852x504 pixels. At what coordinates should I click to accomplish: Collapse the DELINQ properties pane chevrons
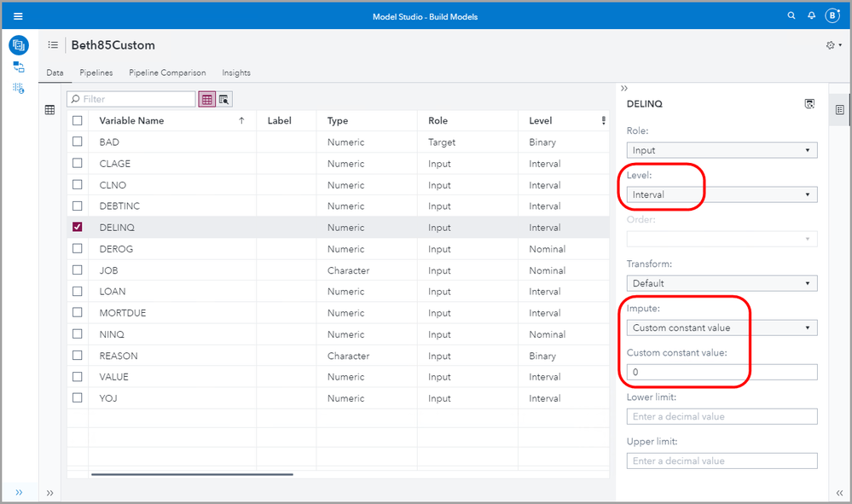(x=624, y=88)
